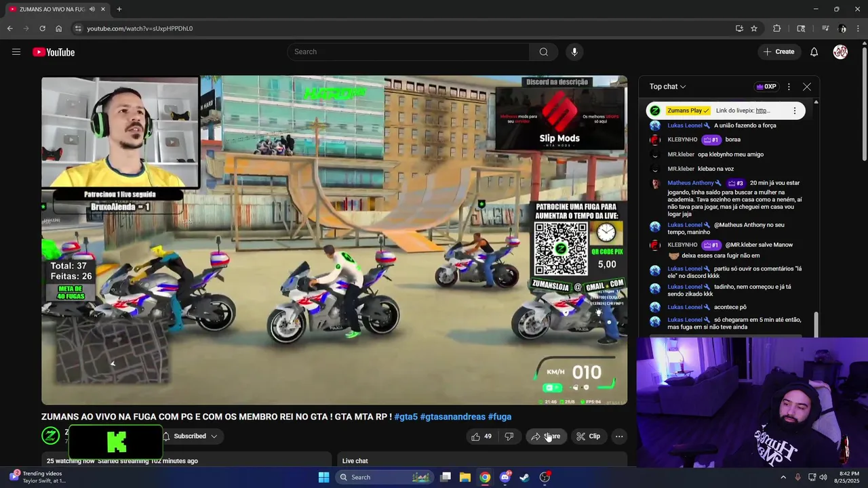Reload the page
The image size is (868, 488).
tap(42, 28)
